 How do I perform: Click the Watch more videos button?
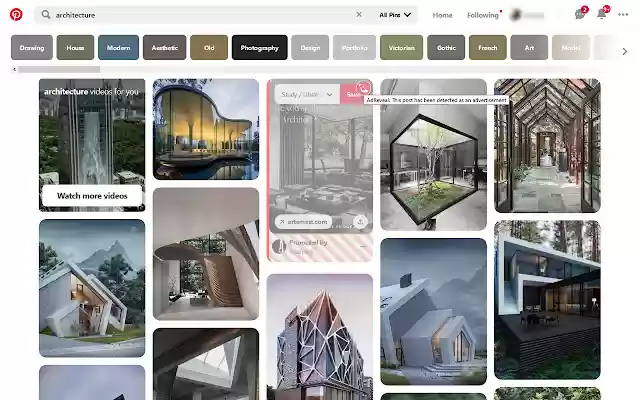click(92, 196)
